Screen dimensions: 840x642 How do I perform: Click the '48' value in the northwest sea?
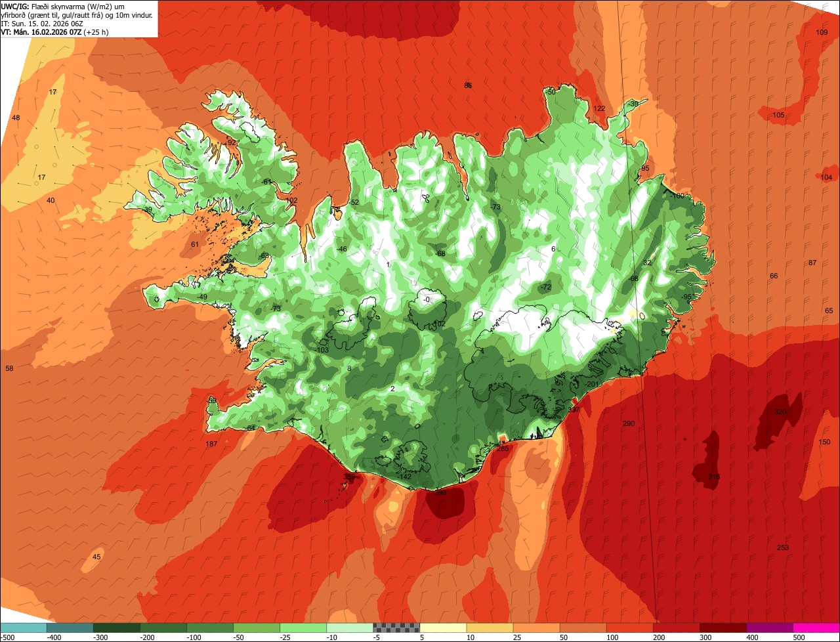(16, 118)
